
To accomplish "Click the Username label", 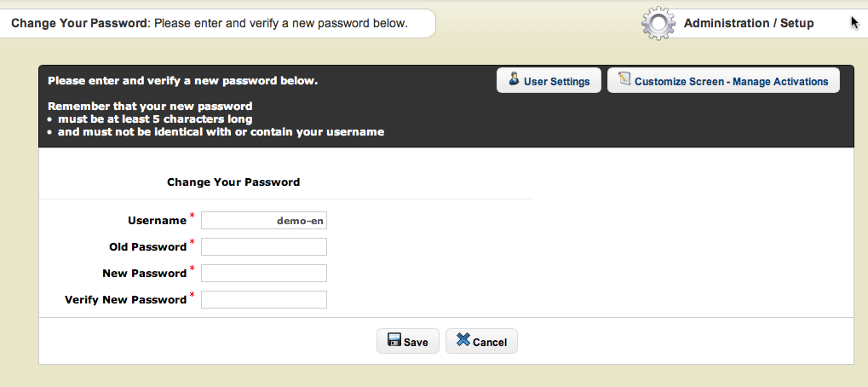I will (x=157, y=221).
